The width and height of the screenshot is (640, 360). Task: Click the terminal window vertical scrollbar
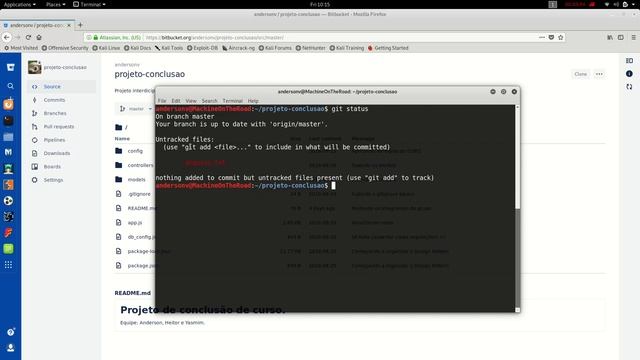(x=518, y=208)
